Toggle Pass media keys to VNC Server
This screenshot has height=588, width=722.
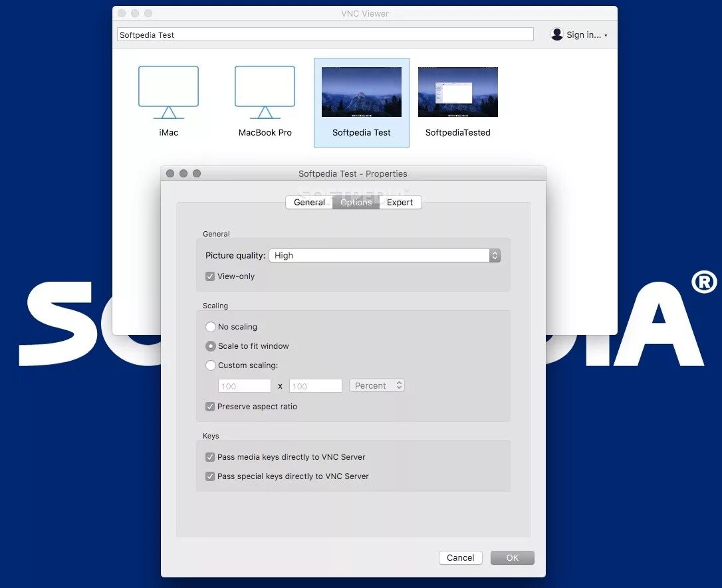point(210,457)
